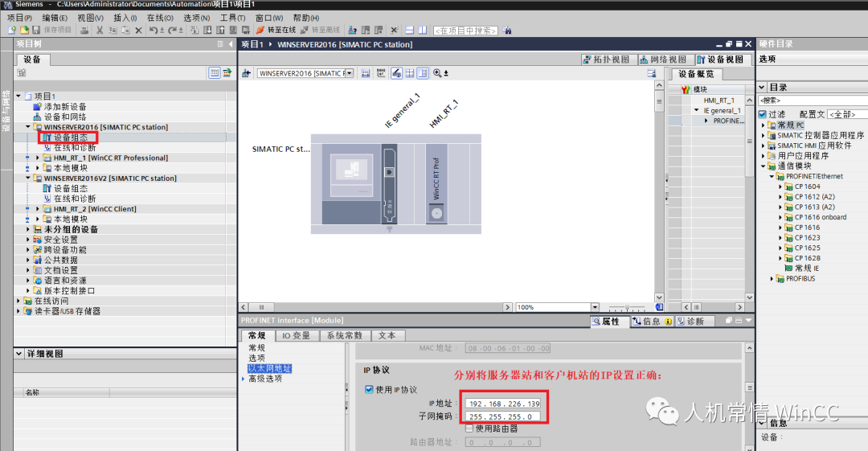Screen dimensions: 868x451
Task: Click the zoom magnifier icon in device view
Action: click(x=437, y=73)
